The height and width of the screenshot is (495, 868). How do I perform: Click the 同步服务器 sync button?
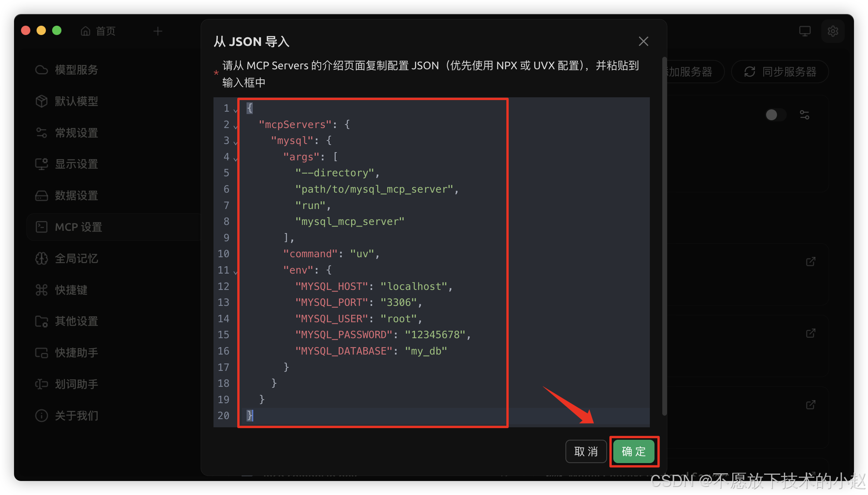(x=780, y=72)
